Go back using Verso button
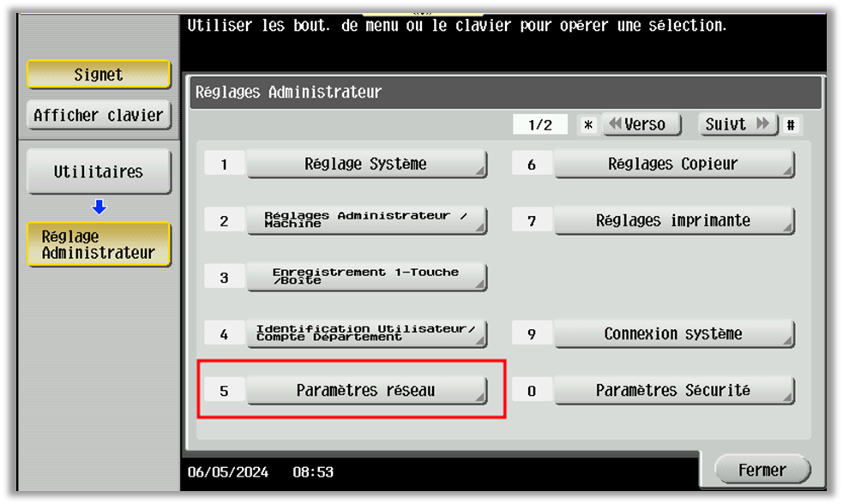 tap(641, 123)
